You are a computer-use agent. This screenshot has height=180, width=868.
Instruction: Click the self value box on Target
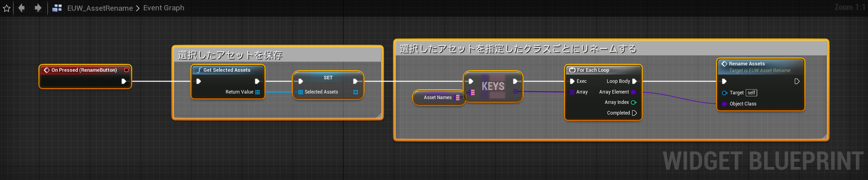pos(751,93)
